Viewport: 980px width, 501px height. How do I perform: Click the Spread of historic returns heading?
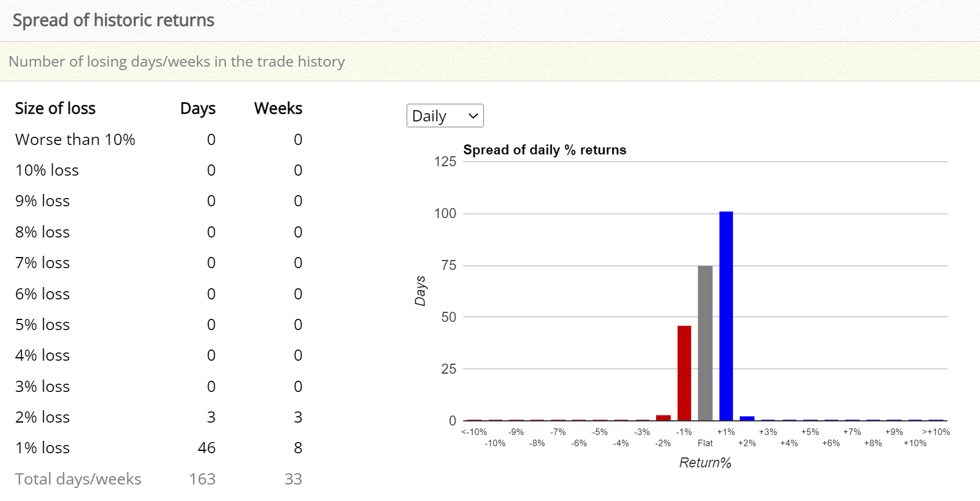(x=114, y=21)
